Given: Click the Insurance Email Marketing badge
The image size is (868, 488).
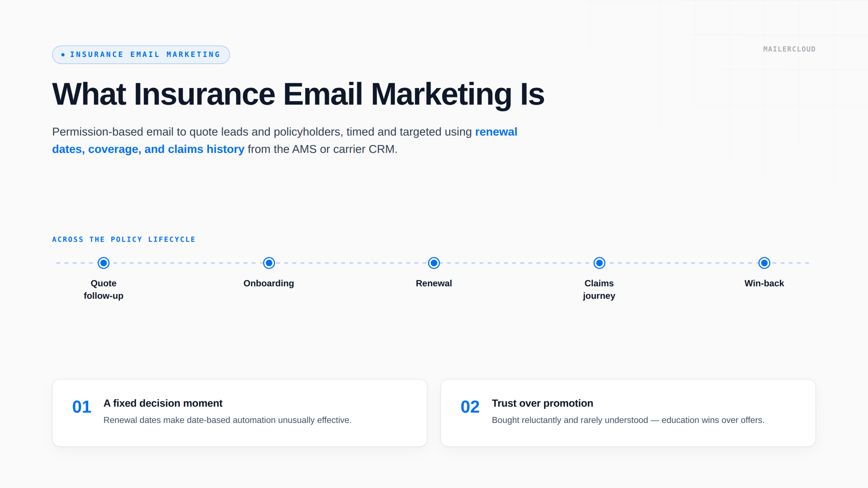Looking at the screenshot, I should click(141, 55).
